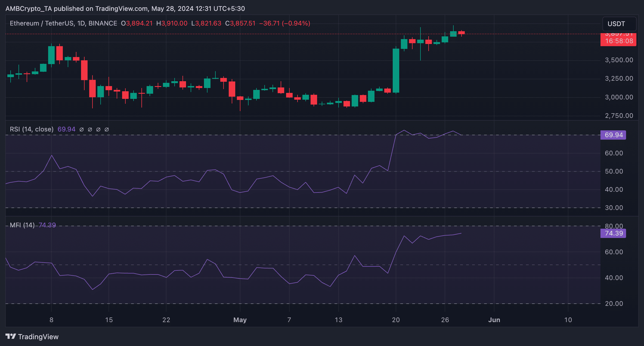
Task: Click the RSI 60.00 axis label
Action: tap(614, 153)
